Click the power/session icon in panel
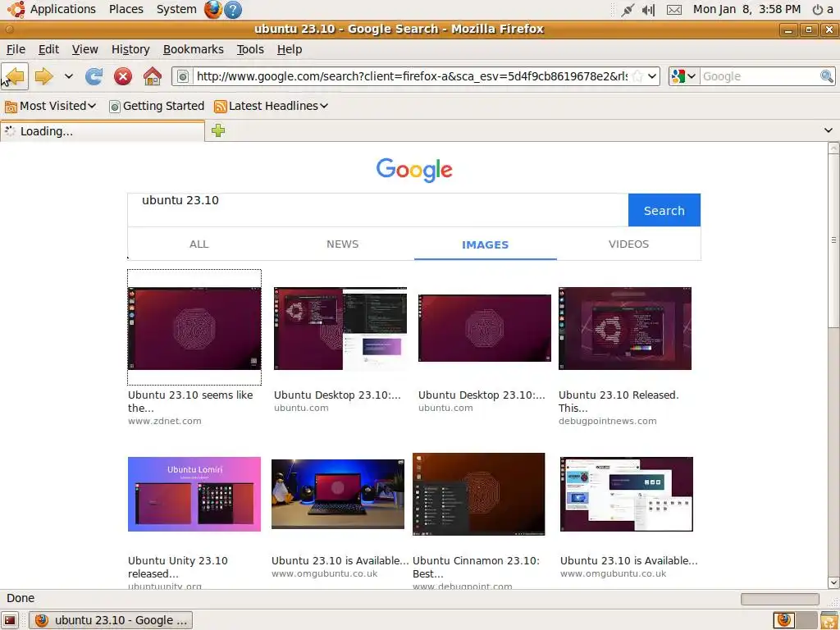 click(818, 10)
